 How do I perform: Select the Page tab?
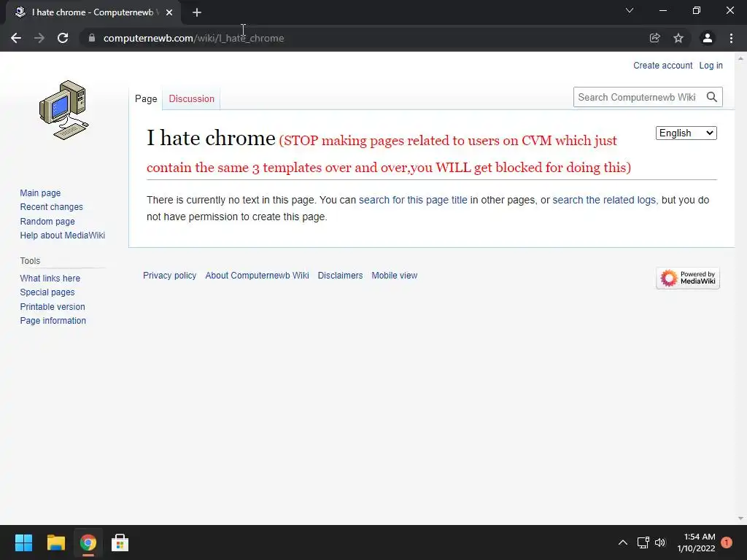[x=146, y=98]
